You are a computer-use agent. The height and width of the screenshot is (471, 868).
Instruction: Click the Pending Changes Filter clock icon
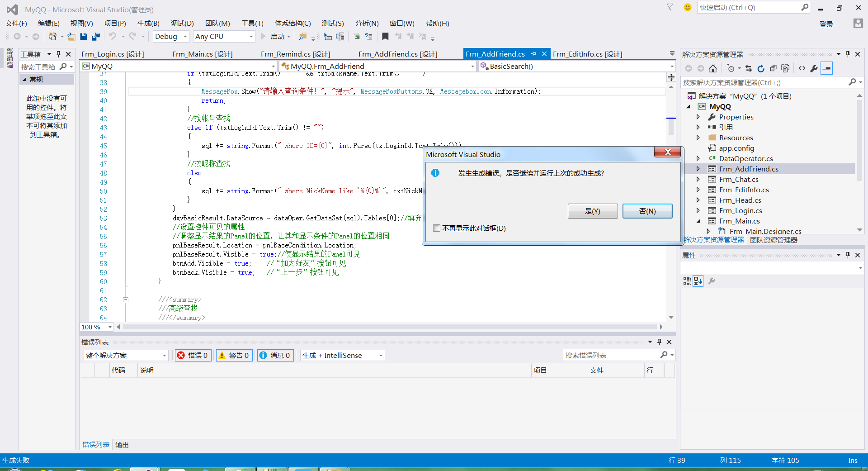(x=731, y=68)
